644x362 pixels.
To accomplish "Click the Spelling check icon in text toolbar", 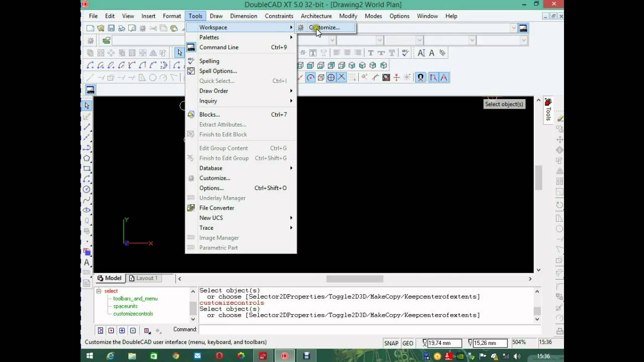I will click(406, 53).
